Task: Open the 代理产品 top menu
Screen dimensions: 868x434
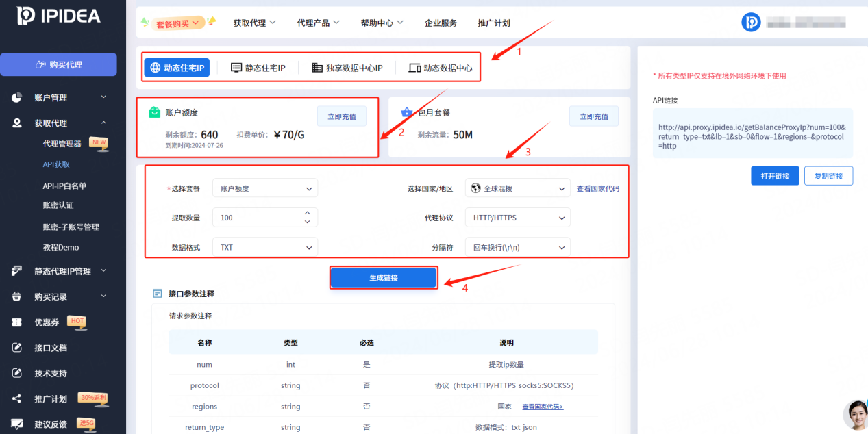Action: (318, 23)
